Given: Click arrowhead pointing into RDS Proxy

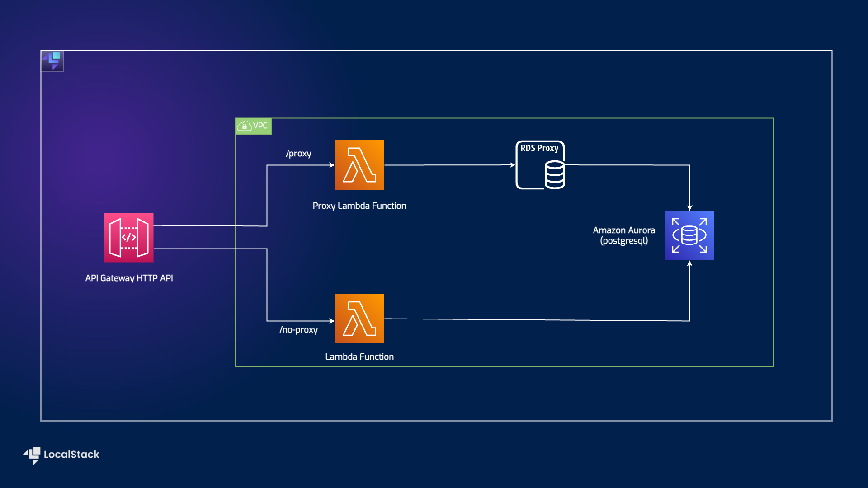Looking at the screenshot, I should (x=513, y=165).
